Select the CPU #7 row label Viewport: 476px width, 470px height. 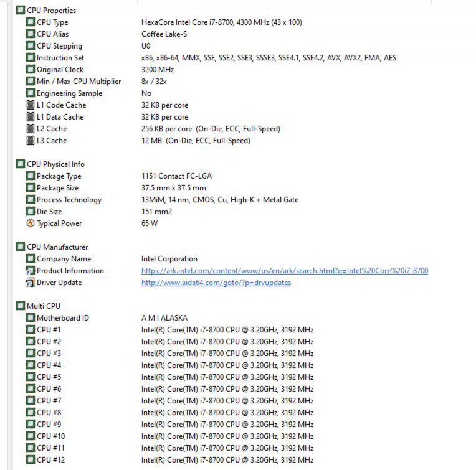pos(49,401)
